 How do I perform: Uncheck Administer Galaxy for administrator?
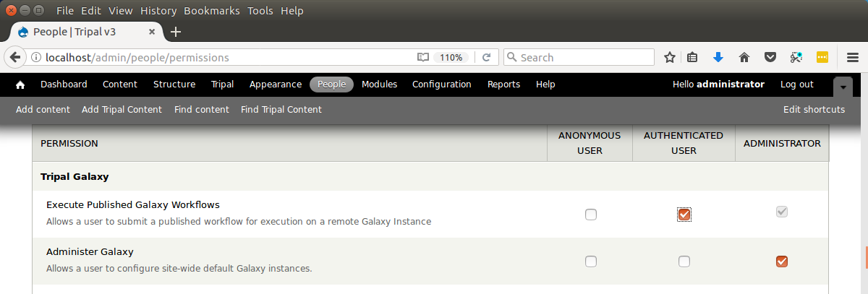(781, 261)
